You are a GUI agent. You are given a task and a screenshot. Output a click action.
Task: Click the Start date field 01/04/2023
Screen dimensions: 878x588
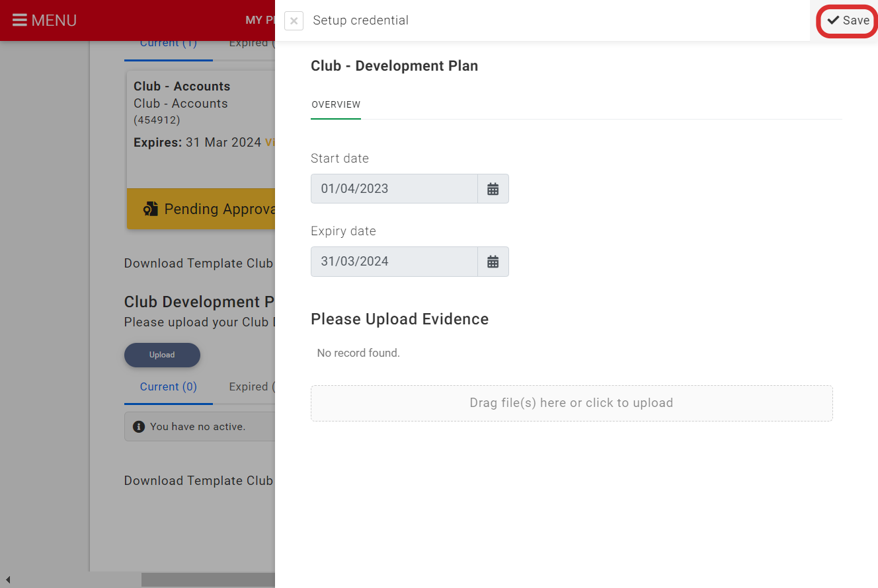tap(394, 189)
